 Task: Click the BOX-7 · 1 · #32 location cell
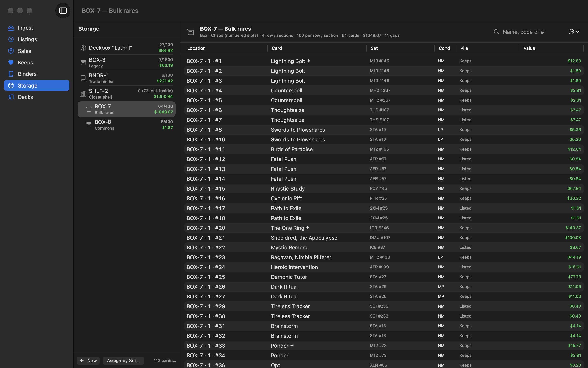click(x=206, y=336)
